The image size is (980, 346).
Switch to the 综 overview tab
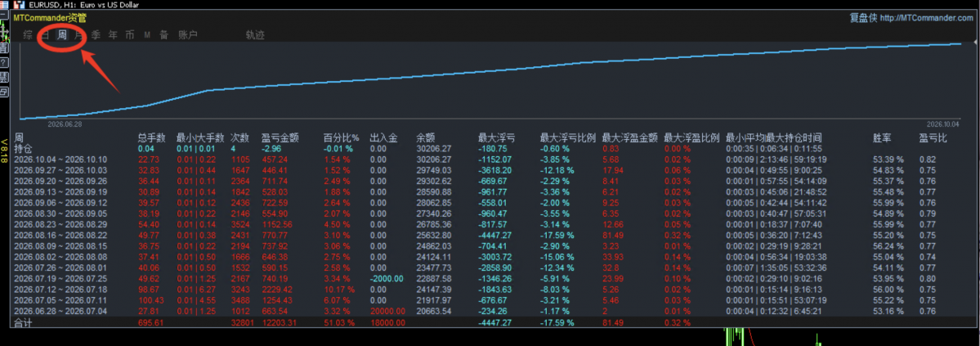pyautogui.click(x=28, y=35)
